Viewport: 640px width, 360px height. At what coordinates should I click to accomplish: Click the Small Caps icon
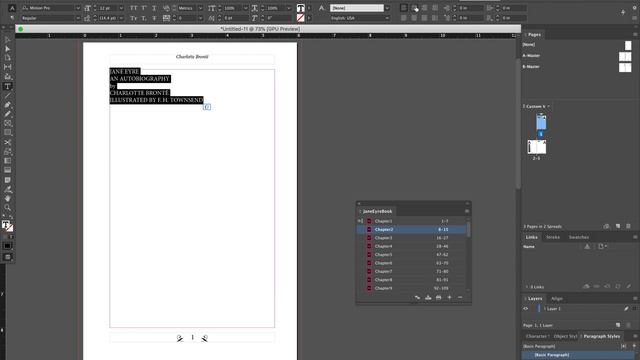coord(133,18)
